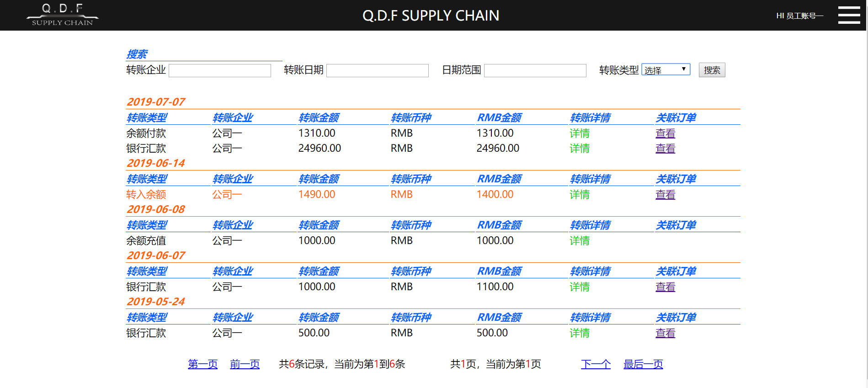This screenshot has height=388, width=868.
Task: Expand the 转账类型 dropdown
Action: pos(666,69)
